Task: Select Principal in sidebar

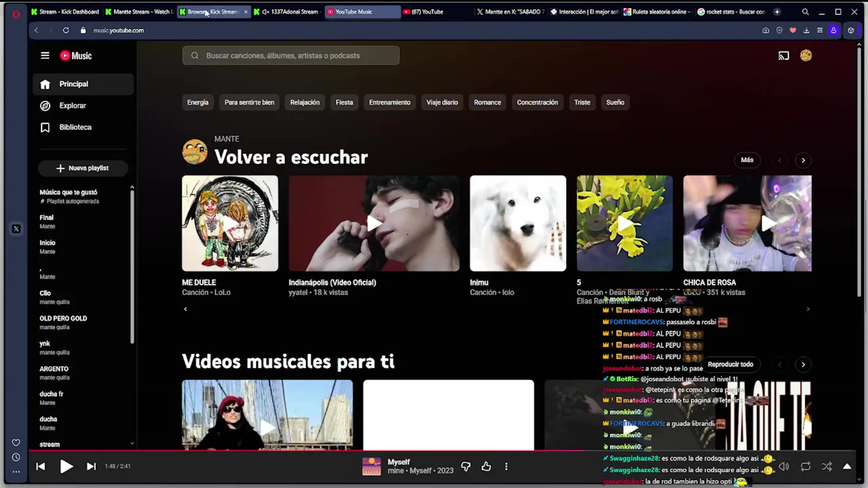Action: [83, 84]
